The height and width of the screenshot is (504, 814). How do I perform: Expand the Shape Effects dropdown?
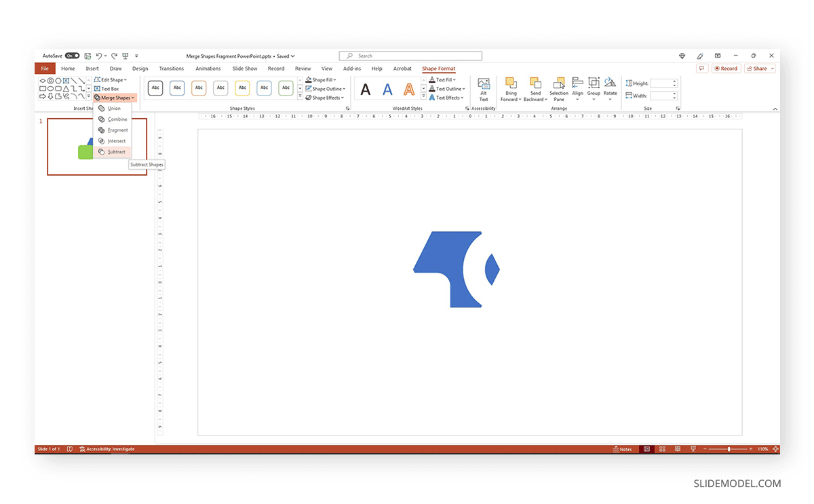pos(324,97)
